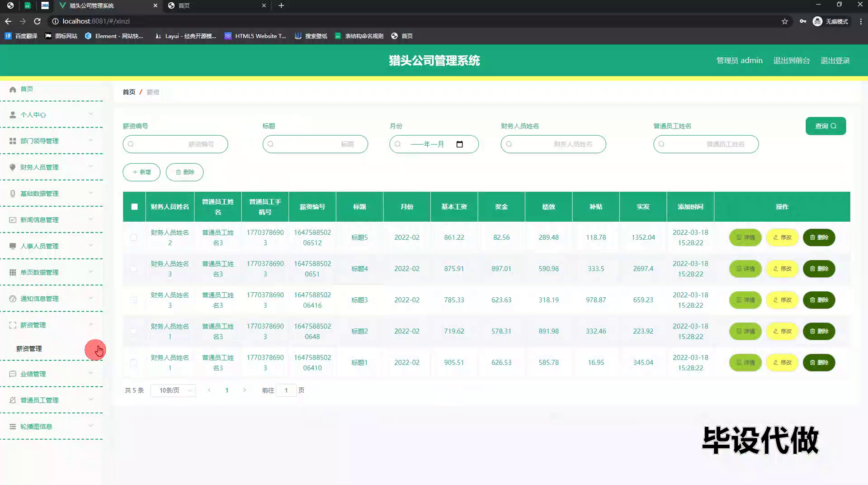Expand the 基础数据管理 menu chevron
Viewport: 868px width, 485px height.
[91, 193]
